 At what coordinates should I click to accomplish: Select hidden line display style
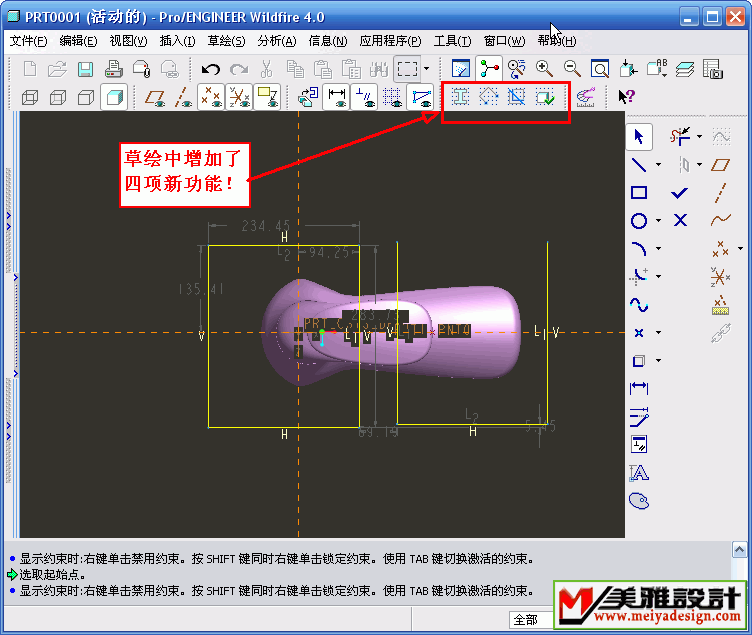point(58,97)
